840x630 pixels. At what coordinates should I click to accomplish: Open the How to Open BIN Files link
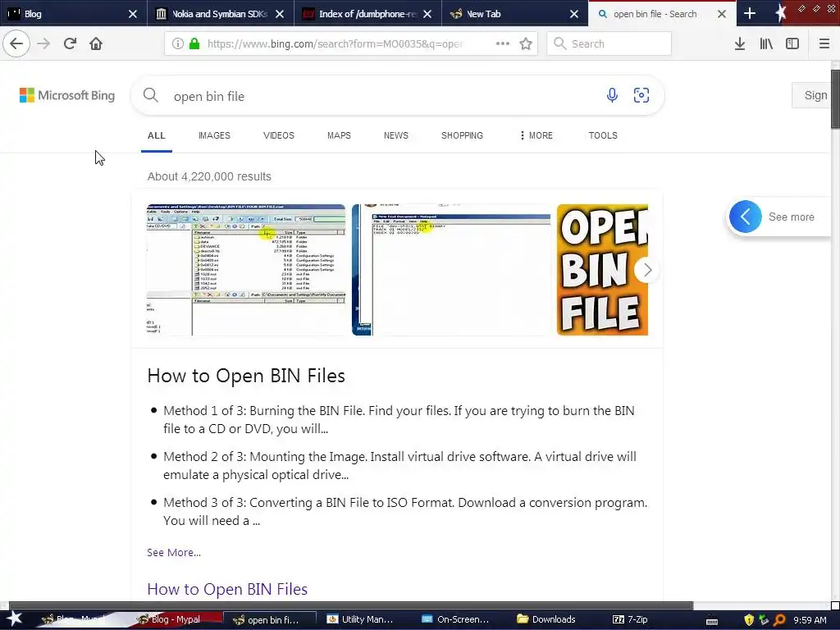point(227,589)
